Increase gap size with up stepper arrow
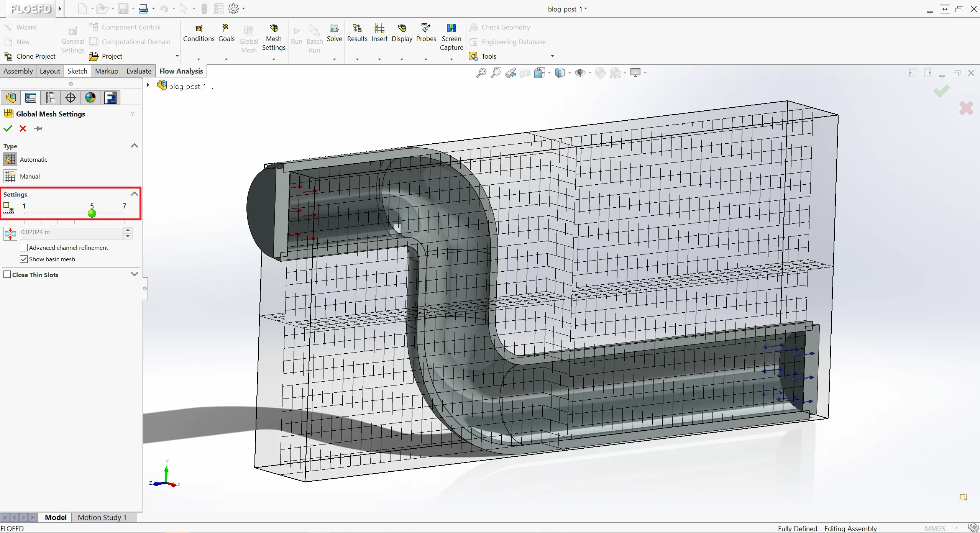Screen dimensions: 980x533 pyautogui.click(x=128, y=230)
